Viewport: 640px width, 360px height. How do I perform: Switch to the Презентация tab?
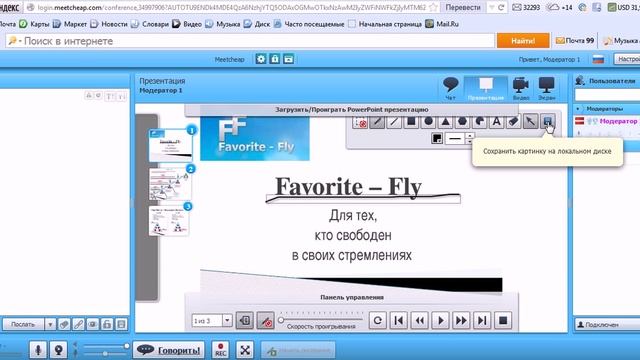coord(486,88)
